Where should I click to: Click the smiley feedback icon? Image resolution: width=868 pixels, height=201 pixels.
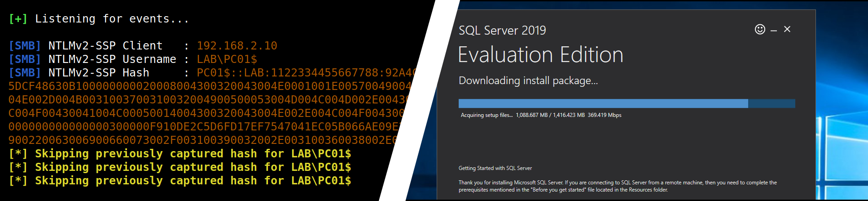pyautogui.click(x=760, y=29)
